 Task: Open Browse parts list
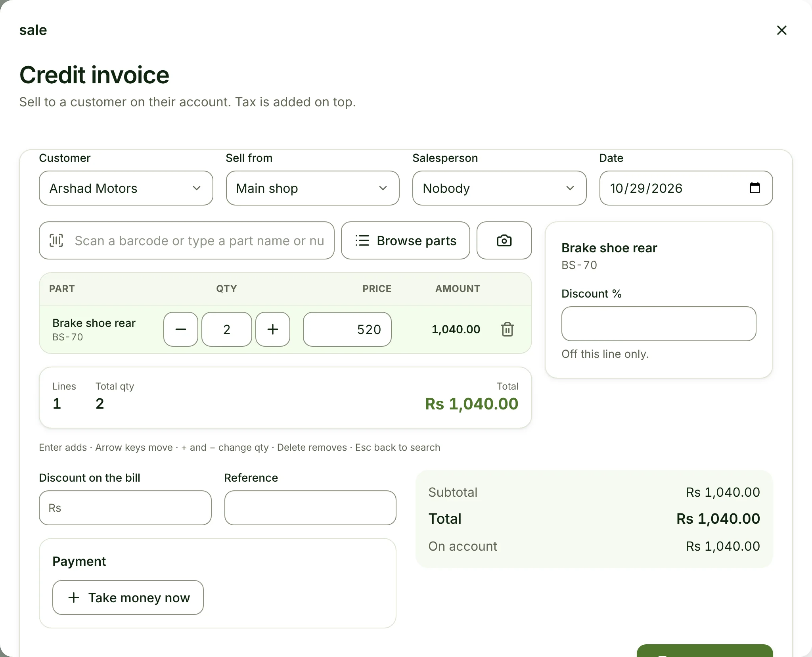pyautogui.click(x=406, y=240)
